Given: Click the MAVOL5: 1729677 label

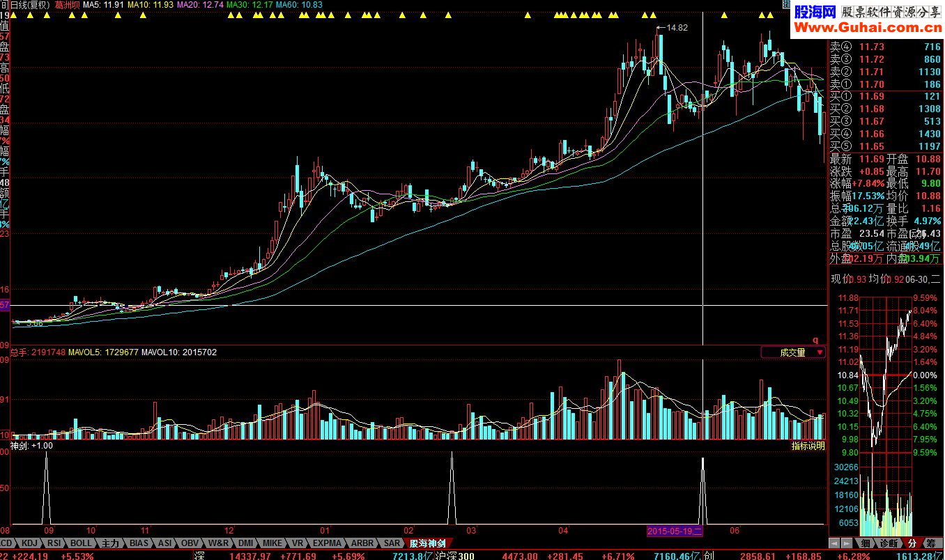Looking at the screenshot, I should pyautogui.click(x=103, y=352).
